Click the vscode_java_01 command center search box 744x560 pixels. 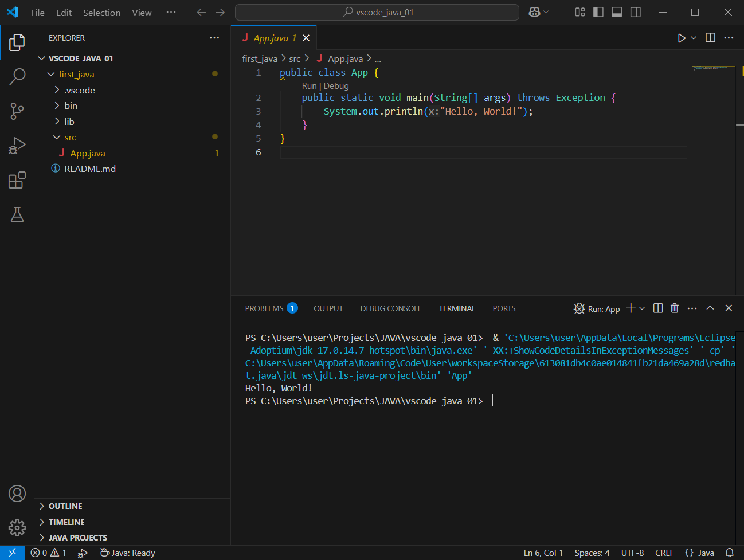click(x=377, y=12)
